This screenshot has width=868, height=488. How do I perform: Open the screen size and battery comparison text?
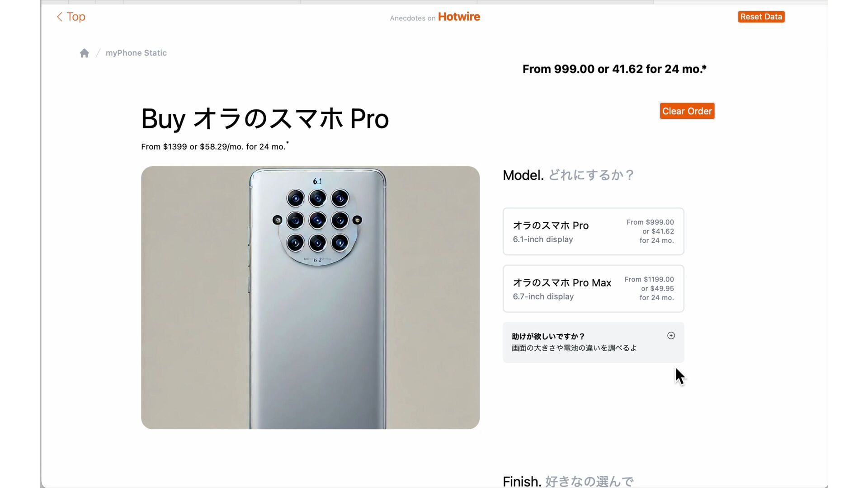pos(574,348)
